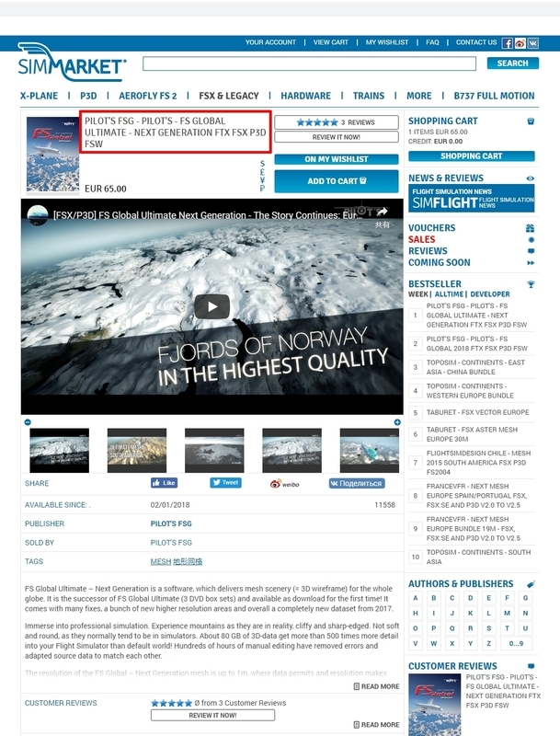
Task: Expand customer reviews with lower READ MORE
Action: (x=376, y=725)
